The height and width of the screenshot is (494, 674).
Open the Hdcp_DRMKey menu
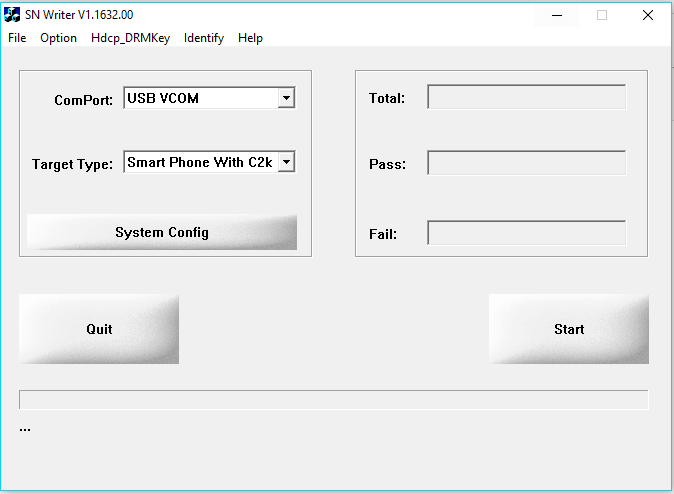point(130,38)
